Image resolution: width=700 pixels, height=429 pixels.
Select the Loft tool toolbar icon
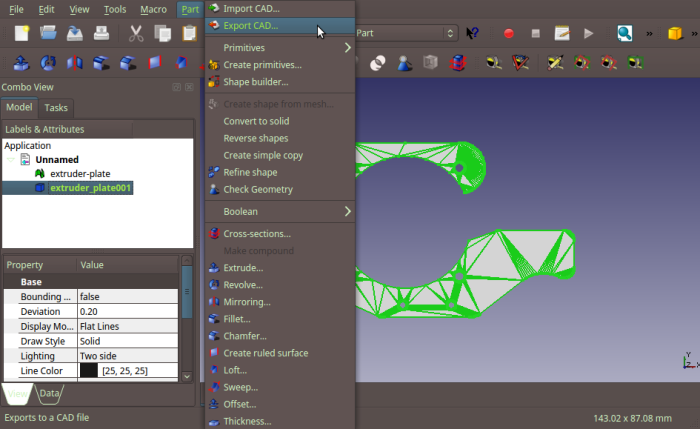181,62
